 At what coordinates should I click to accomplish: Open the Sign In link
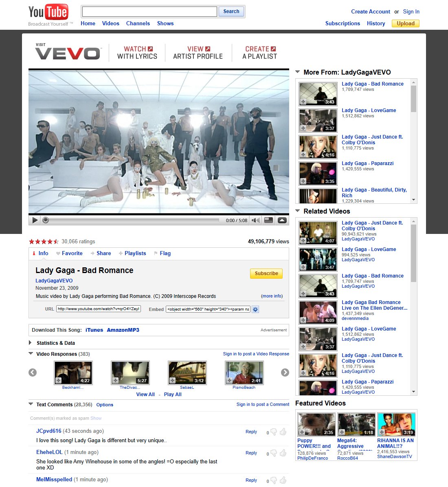[411, 11]
